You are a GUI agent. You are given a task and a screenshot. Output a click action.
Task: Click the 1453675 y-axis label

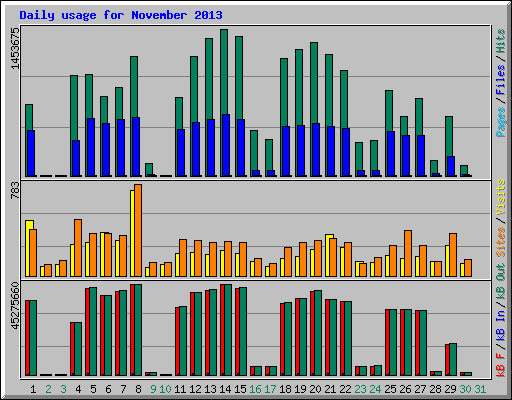tap(15, 49)
